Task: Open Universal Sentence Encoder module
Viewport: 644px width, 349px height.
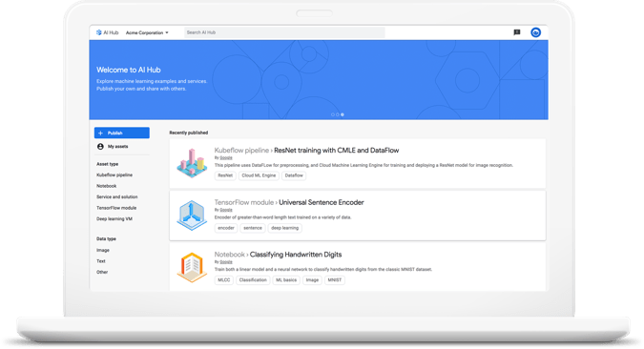Action: tap(322, 202)
